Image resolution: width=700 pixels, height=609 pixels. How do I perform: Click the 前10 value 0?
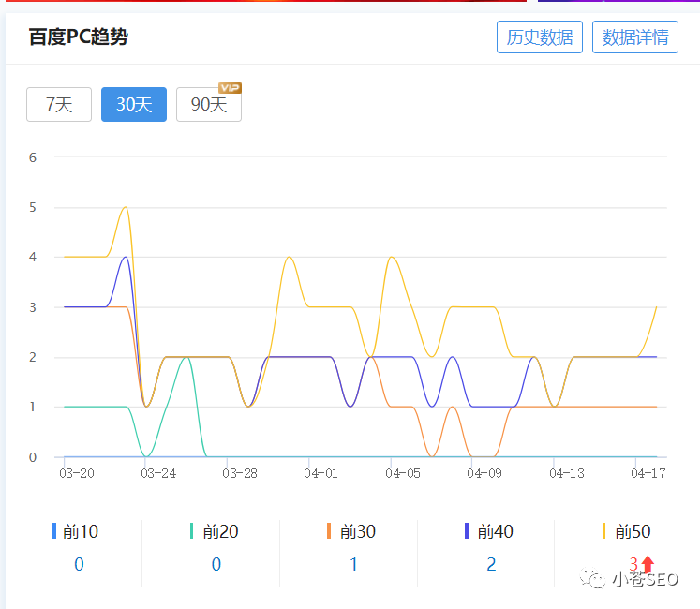[79, 564]
